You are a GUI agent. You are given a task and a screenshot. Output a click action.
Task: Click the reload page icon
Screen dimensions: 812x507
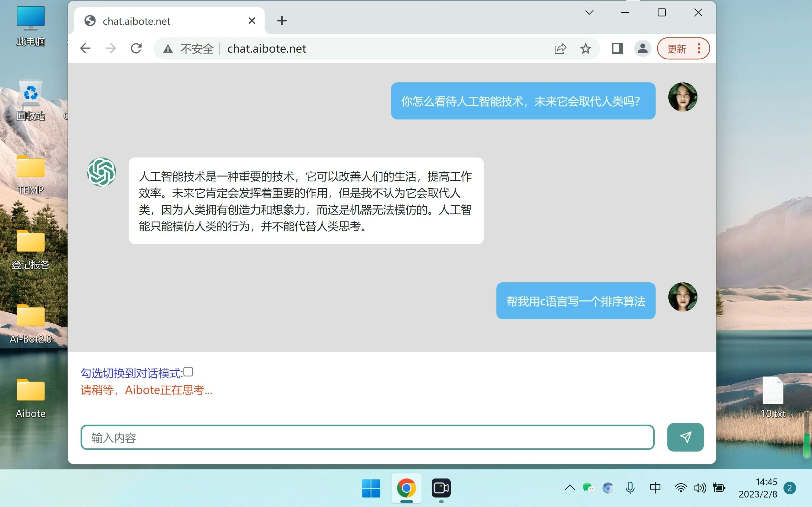coord(136,48)
